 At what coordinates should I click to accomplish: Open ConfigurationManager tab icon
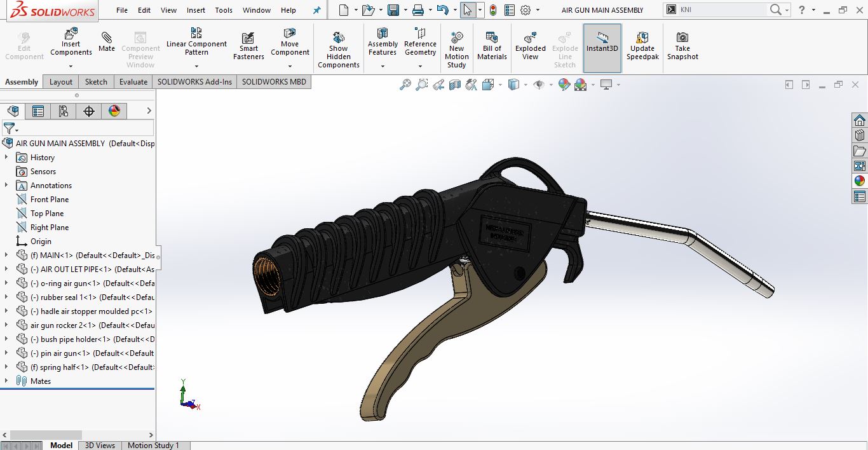64,111
